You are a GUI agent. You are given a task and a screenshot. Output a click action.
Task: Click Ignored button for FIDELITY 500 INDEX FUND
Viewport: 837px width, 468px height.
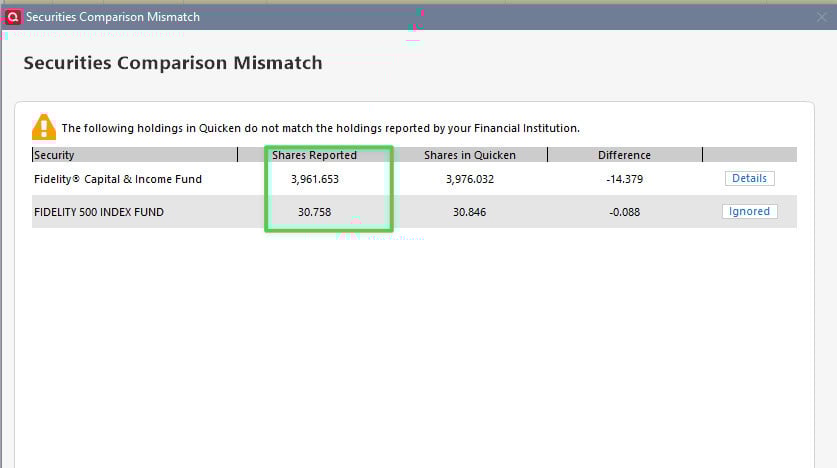click(x=749, y=211)
